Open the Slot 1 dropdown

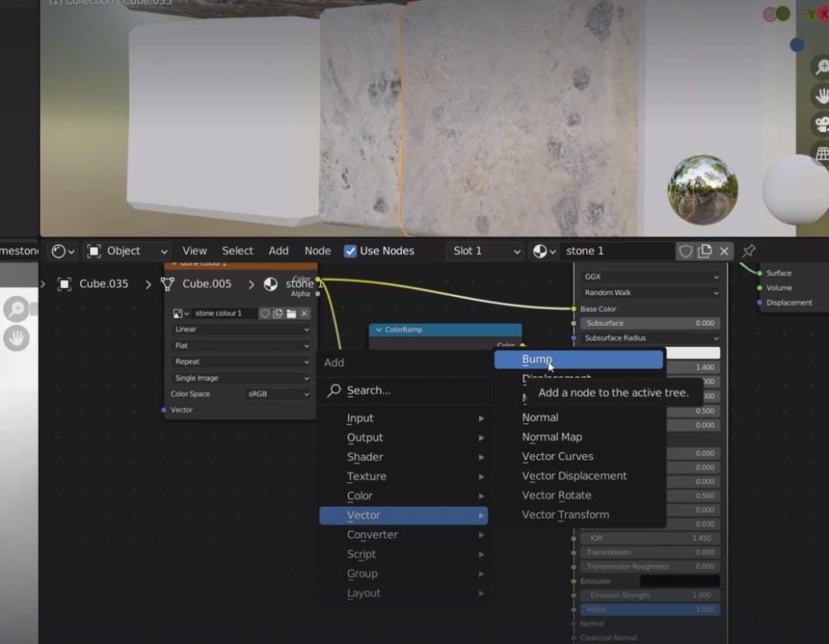[486, 251]
